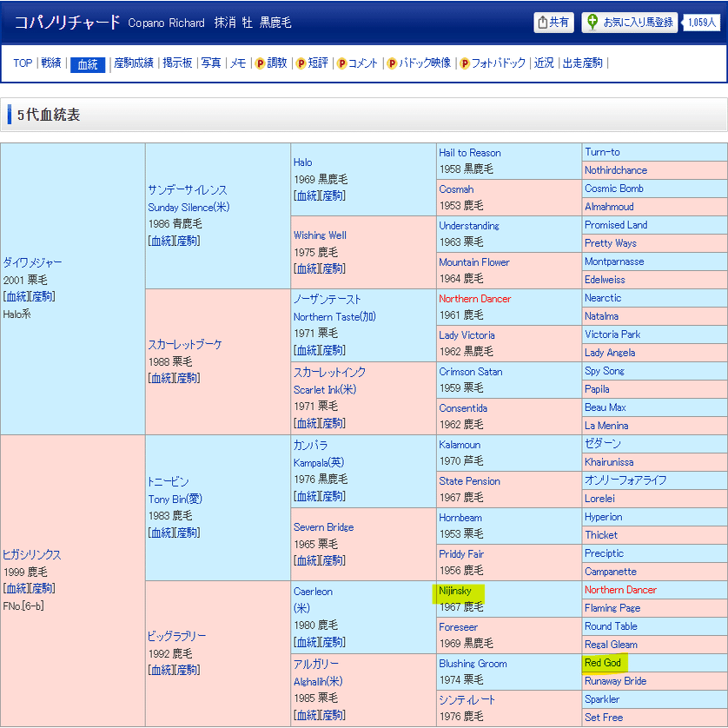Screen dimensions: 728x728
Task: Open Mountain Flower link
Action: point(474,262)
